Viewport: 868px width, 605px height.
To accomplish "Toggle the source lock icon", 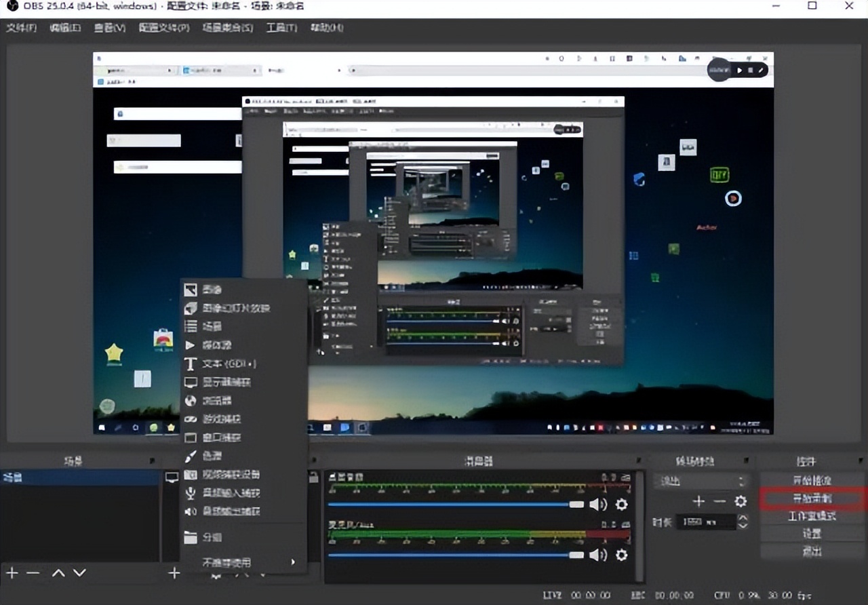I will pos(313,477).
